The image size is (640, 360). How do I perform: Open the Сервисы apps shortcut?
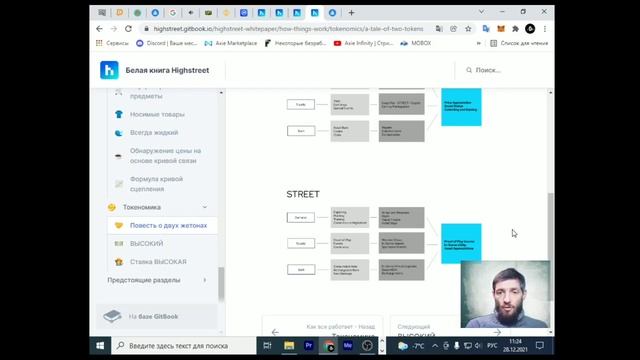112,43
